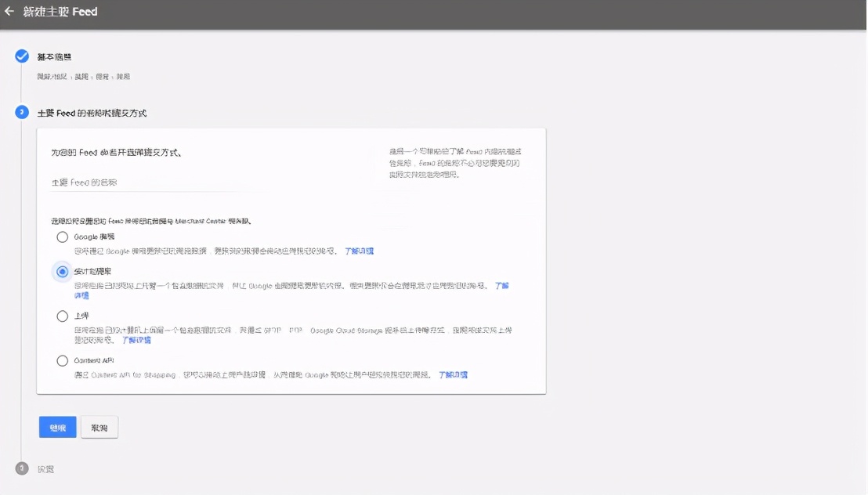The height and width of the screenshot is (495, 868).
Task: Select the Google 表格 radio button
Action: 62,235
